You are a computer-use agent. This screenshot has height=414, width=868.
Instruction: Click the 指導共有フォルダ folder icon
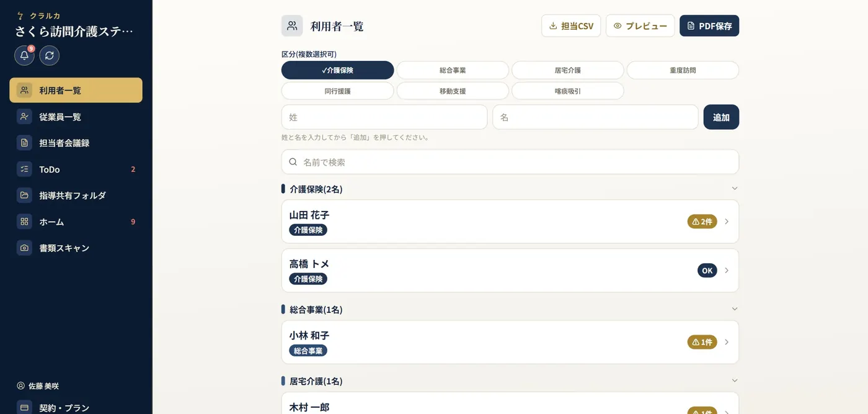(24, 196)
